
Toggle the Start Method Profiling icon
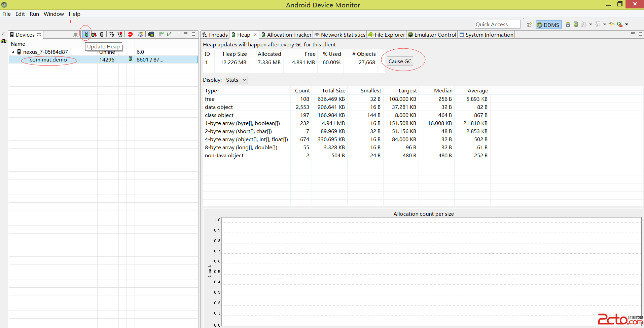coord(120,34)
